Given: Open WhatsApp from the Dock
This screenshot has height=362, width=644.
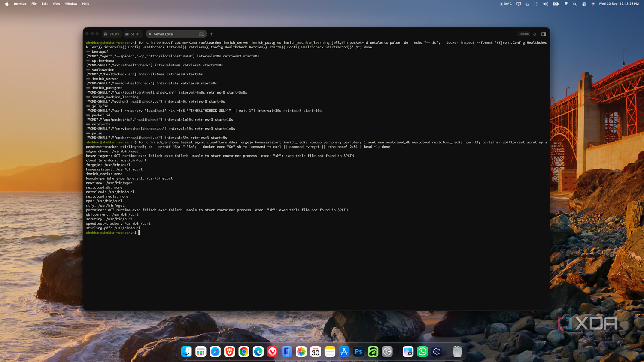Looking at the screenshot, I should pyautogui.click(x=422, y=352).
